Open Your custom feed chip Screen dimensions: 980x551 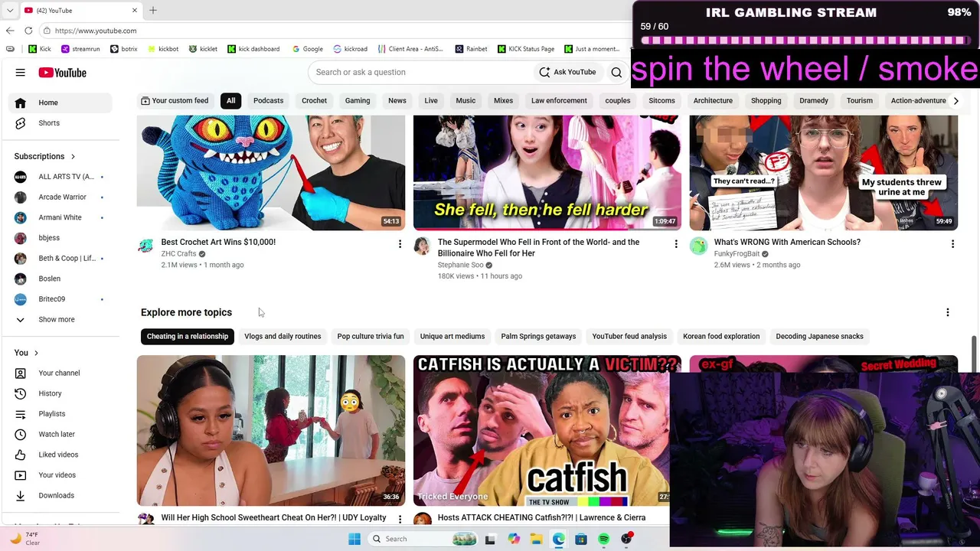[x=175, y=100]
